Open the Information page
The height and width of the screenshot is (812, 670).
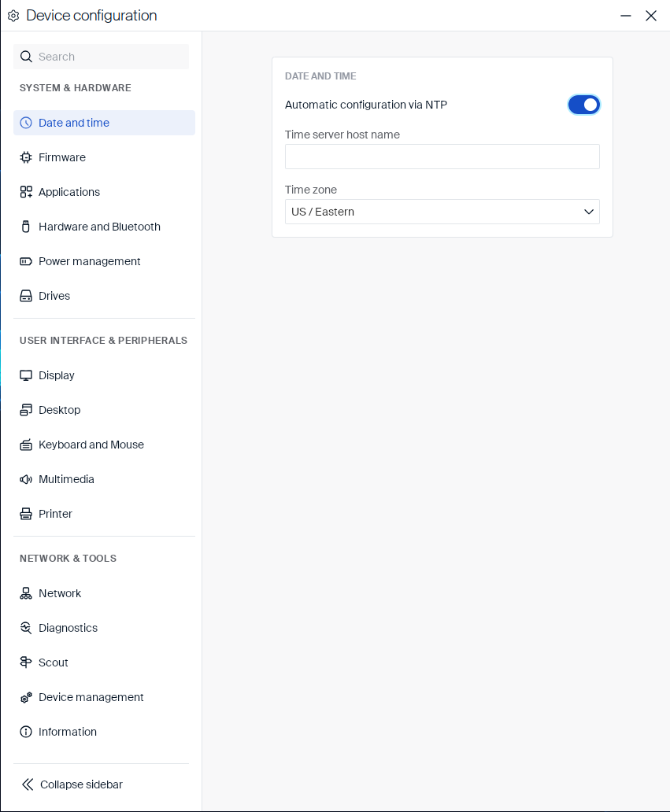tap(104, 732)
